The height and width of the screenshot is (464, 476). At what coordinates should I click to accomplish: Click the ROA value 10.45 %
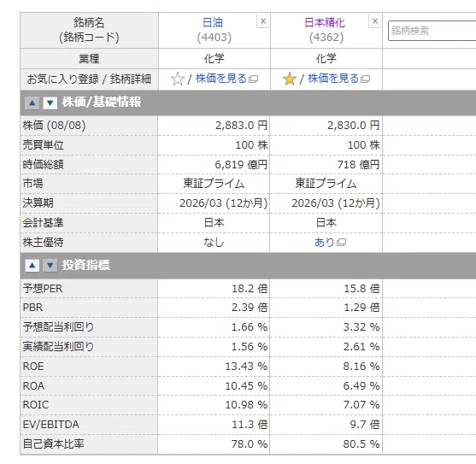point(246,385)
